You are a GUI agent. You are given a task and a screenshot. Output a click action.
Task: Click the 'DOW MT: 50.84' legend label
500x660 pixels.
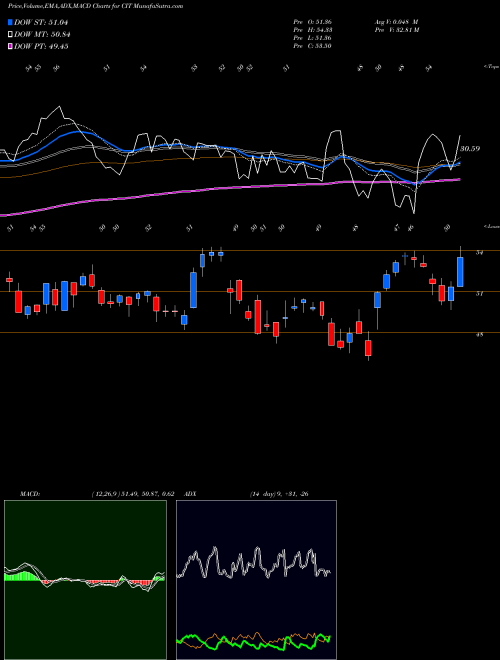coord(41,34)
